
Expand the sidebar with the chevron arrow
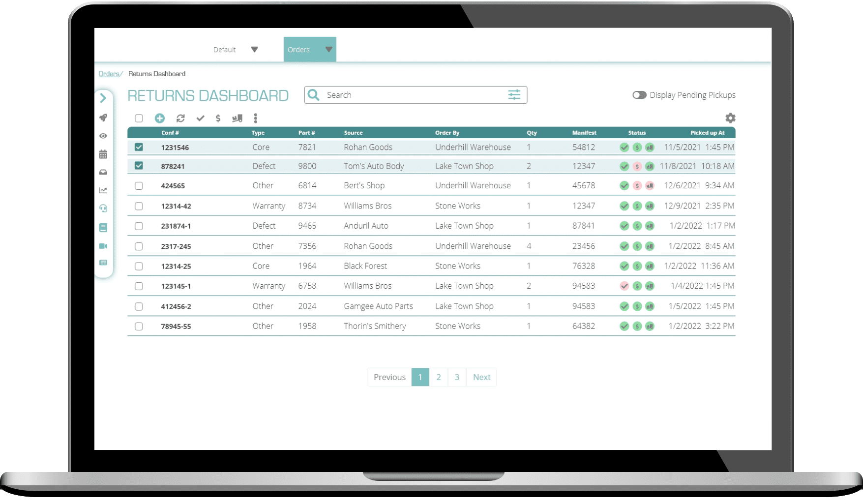pos(103,98)
